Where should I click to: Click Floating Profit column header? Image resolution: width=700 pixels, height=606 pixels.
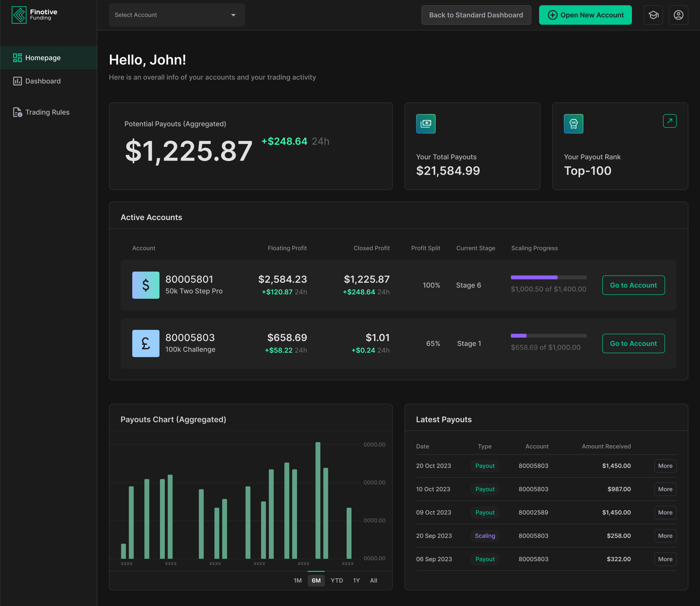click(287, 248)
